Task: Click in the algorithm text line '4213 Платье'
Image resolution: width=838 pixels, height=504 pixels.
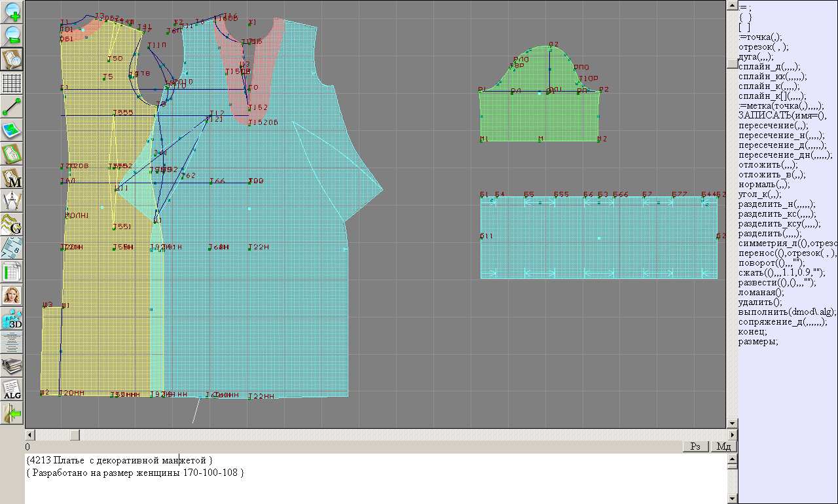Action: pos(118,461)
